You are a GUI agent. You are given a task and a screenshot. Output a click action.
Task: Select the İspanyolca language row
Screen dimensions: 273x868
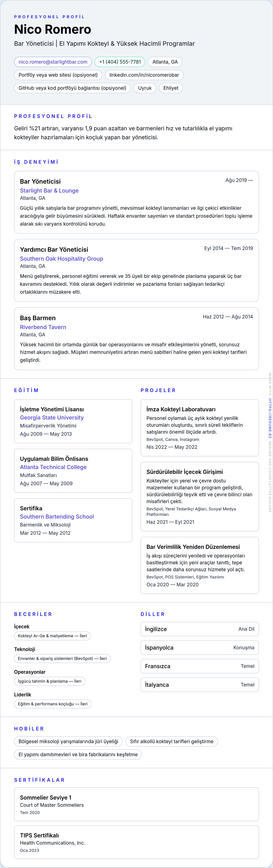click(x=200, y=648)
